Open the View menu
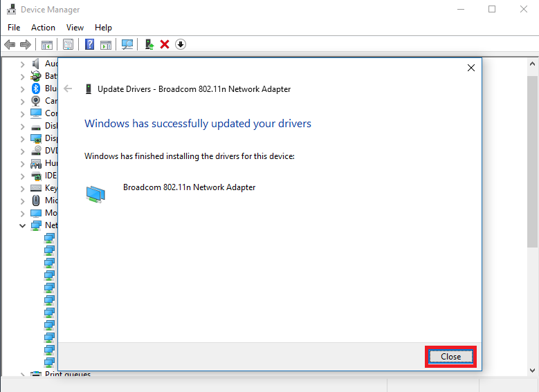Viewport: 539px width, 392px height. click(75, 28)
